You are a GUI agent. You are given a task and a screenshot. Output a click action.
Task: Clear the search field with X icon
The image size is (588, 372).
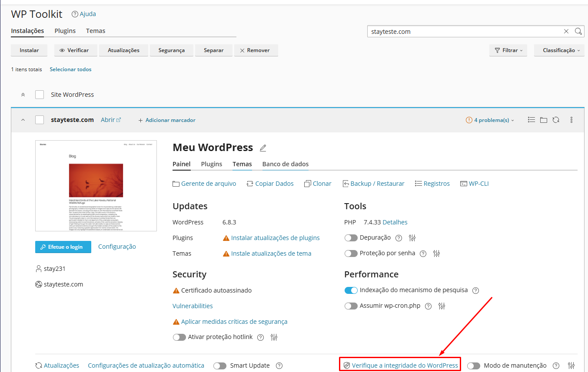[x=566, y=31]
